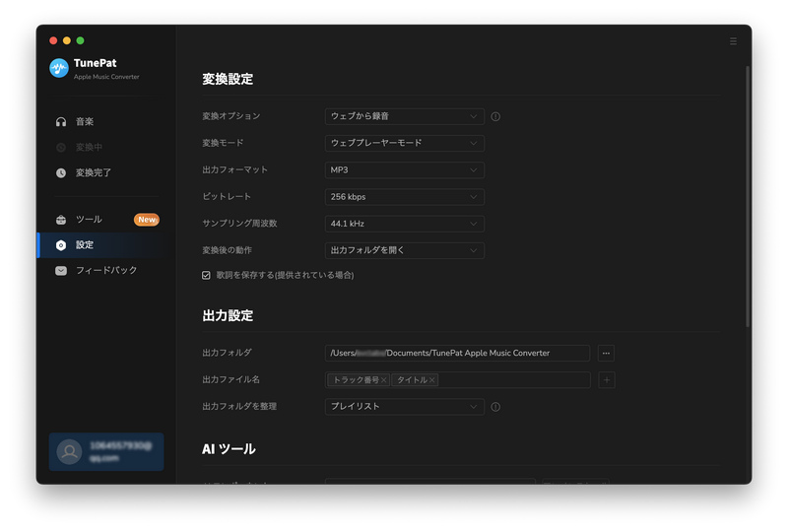Viewport: 788px width, 532px height.
Task: Open the hamburger menu at top right
Action: pos(733,41)
